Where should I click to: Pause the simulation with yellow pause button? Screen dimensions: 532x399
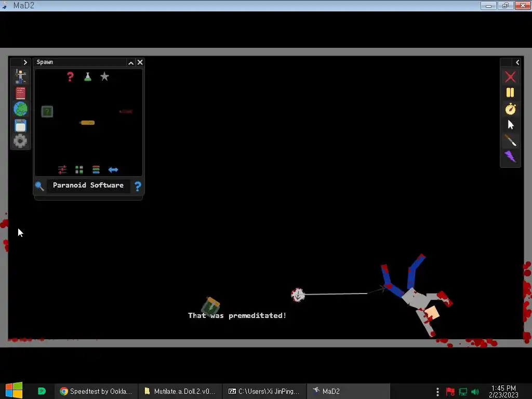pos(510,92)
